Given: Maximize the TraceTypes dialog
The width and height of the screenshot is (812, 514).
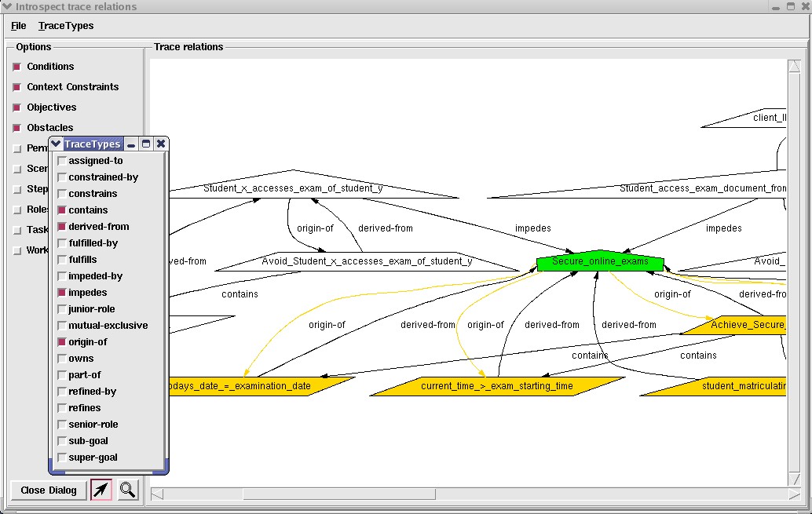Looking at the screenshot, I should [146, 144].
